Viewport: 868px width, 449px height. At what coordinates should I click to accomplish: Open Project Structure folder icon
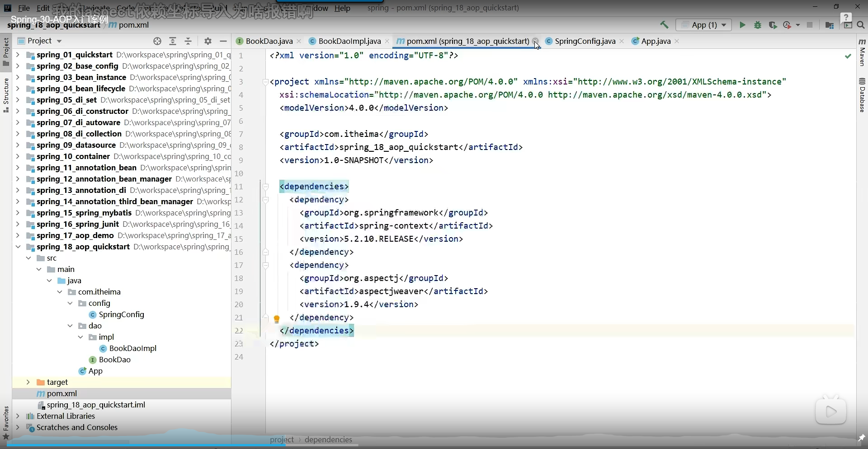[x=829, y=25]
